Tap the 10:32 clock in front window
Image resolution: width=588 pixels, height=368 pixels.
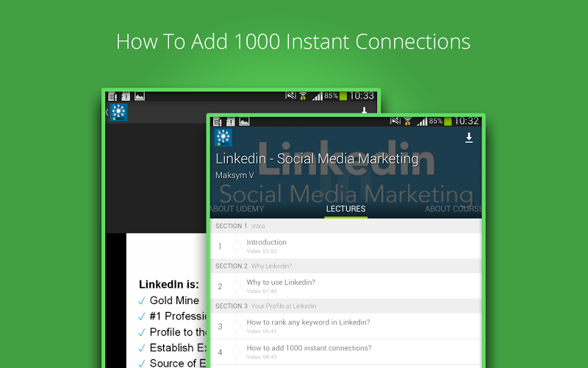point(466,121)
